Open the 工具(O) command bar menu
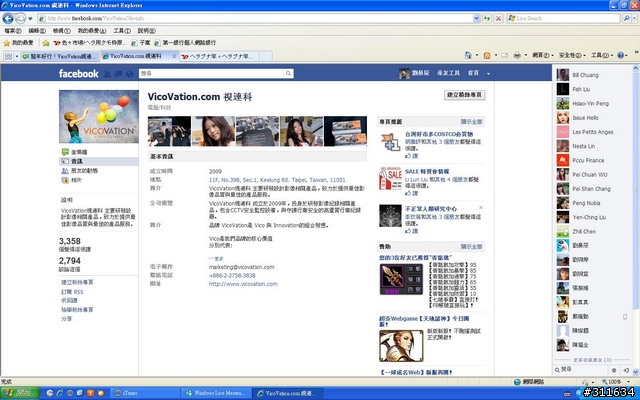 (602, 55)
